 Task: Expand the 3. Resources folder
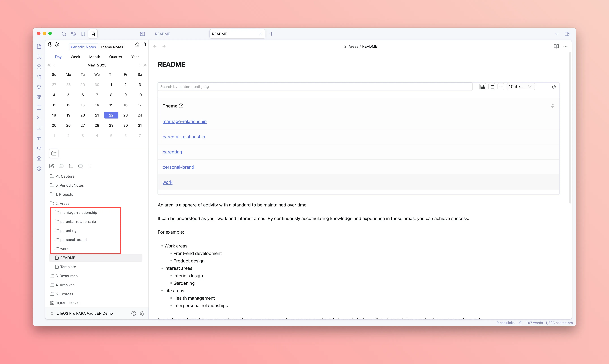(66, 276)
